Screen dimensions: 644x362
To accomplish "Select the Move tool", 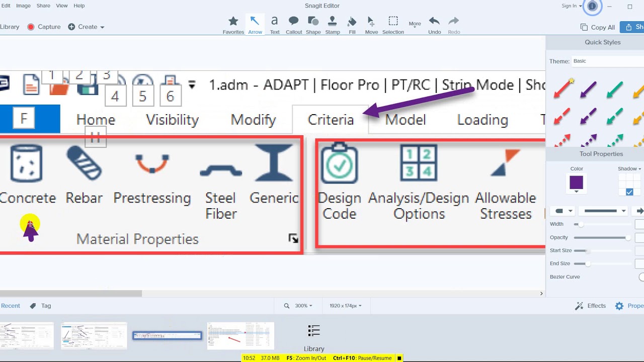I will point(371,25).
